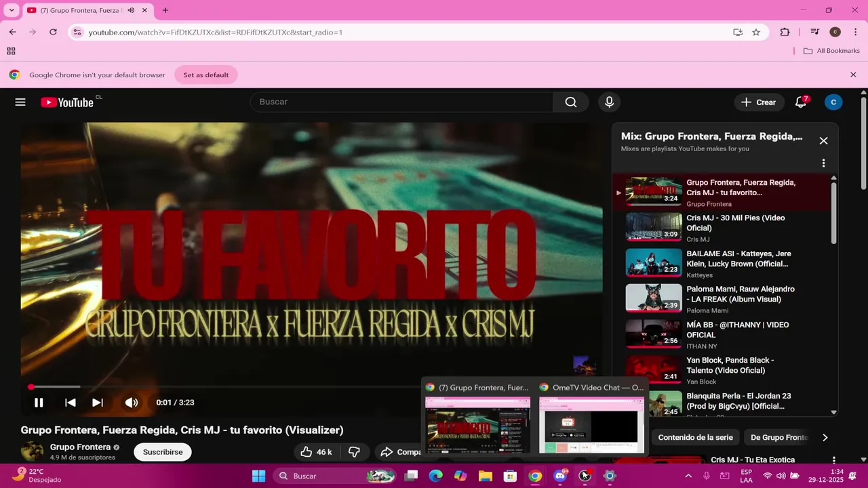Show hidden system tray icons
This screenshot has width=868, height=488.
point(688,476)
